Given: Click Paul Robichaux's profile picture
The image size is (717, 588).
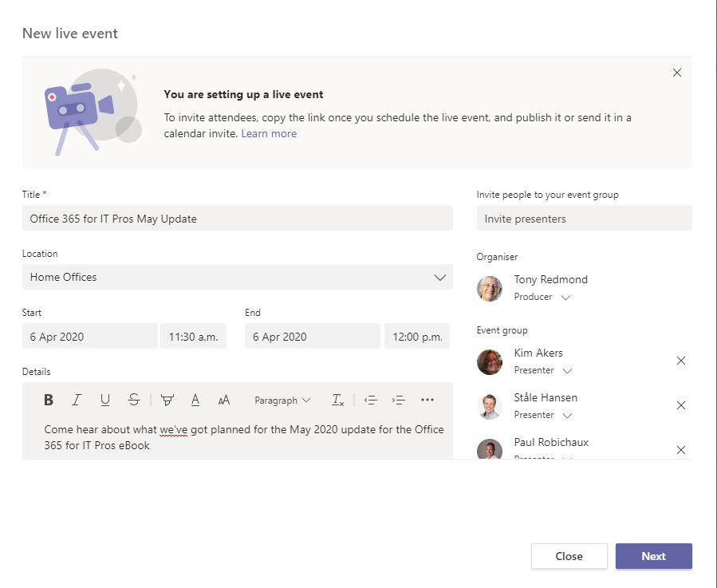Looking at the screenshot, I should 489,448.
